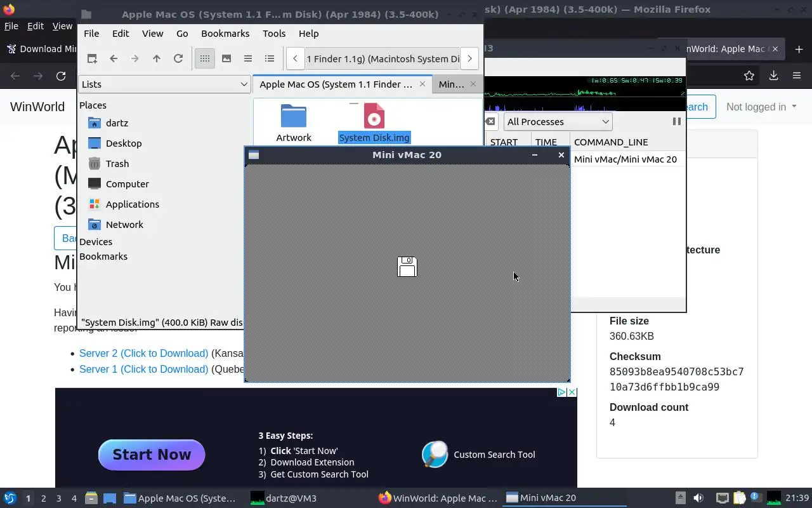Open the Edit menu in file manager
The width and height of the screenshot is (812, 508).
[121, 34]
